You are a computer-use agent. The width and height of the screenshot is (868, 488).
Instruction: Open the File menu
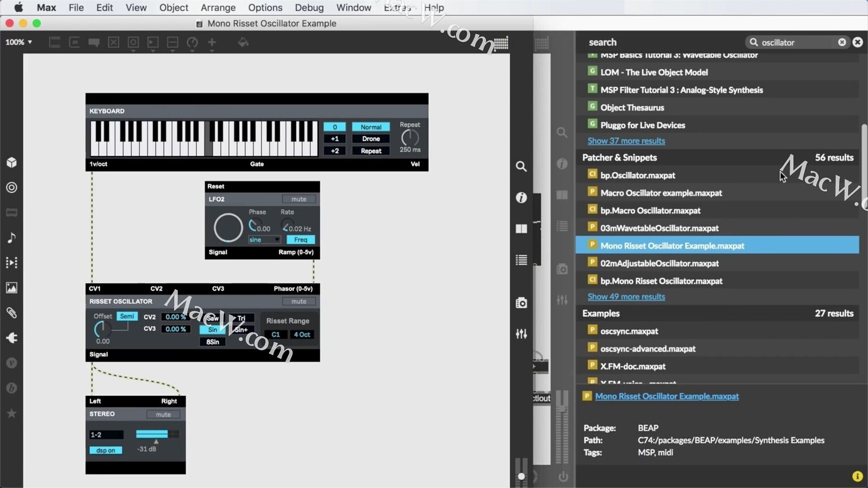(x=76, y=7)
